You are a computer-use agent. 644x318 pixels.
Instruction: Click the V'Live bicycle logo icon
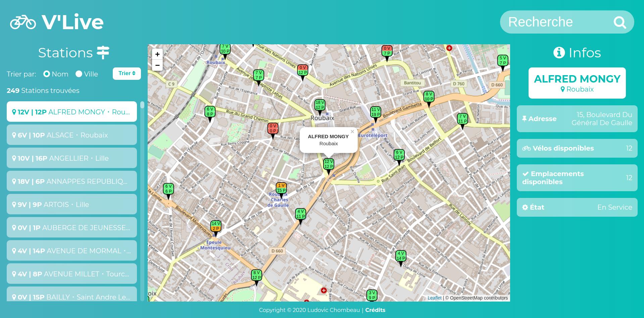[23, 22]
